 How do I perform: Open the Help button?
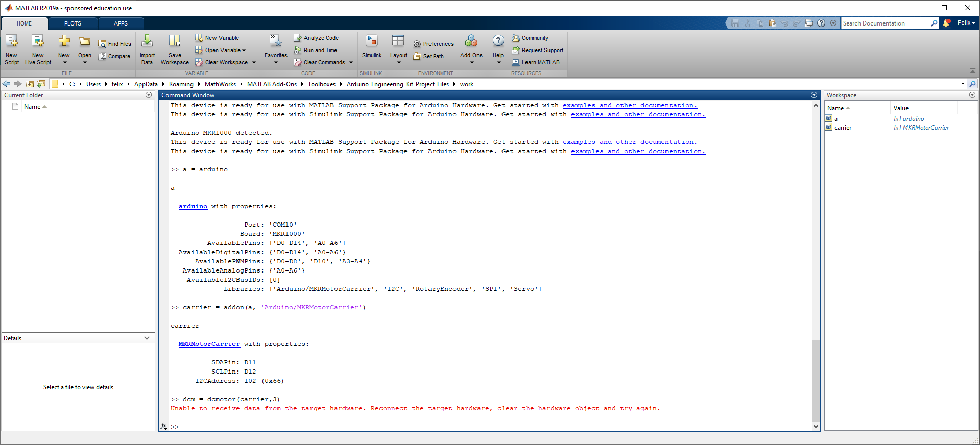[x=498, y=50]
